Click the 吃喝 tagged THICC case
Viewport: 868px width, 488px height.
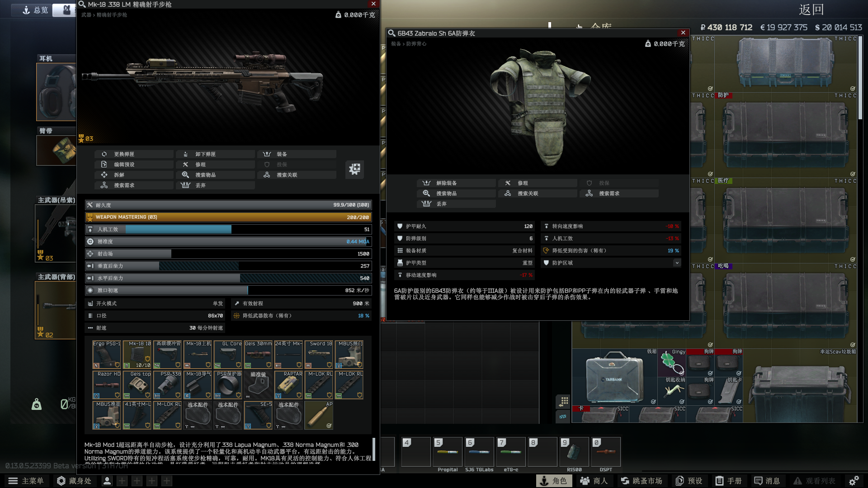[x=787, y=305]
